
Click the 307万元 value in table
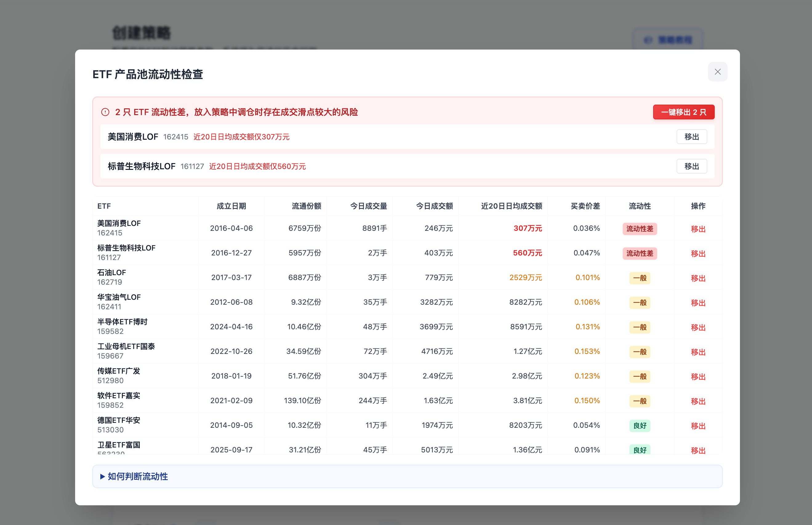click(x=528, y=228)
